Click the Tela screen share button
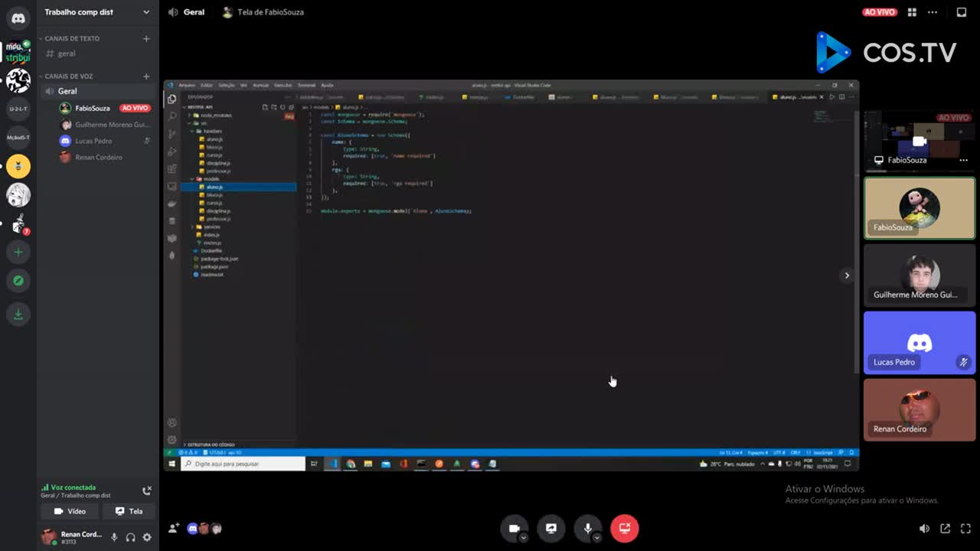980x551 pixels. [x=129, y=511]
